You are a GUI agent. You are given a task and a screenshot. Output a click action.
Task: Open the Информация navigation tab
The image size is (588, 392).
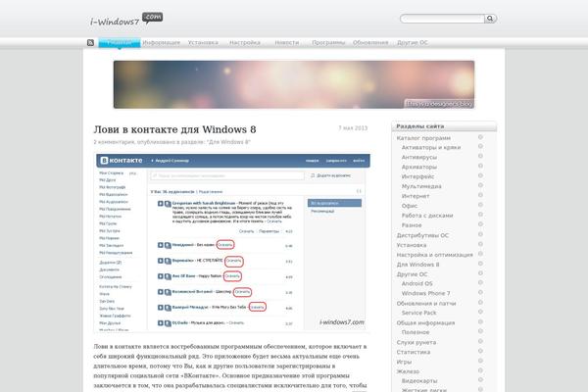click(162, 42)
